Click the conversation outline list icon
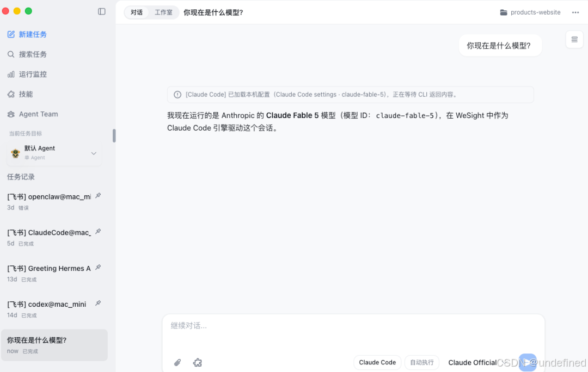The image size is (588, 372). click(x=574, y=39)
